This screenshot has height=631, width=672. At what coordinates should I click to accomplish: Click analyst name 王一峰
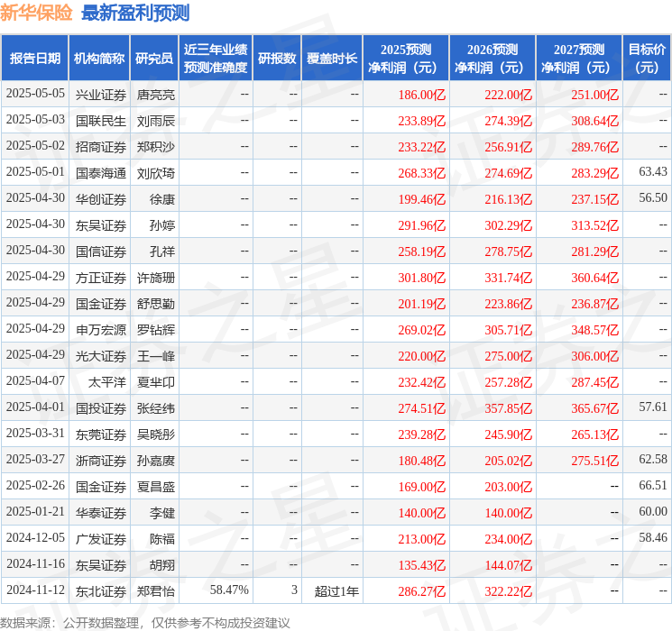pyautogui.click(x=155, y=356)
